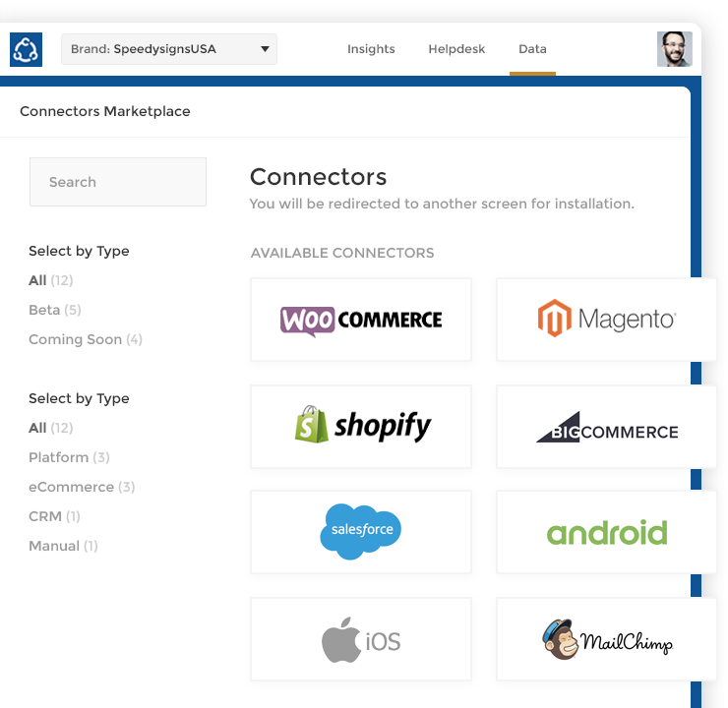This screenshot has width=728, height=708.
Task: Click the Connectors heading
Action: (x=318, y=177)
